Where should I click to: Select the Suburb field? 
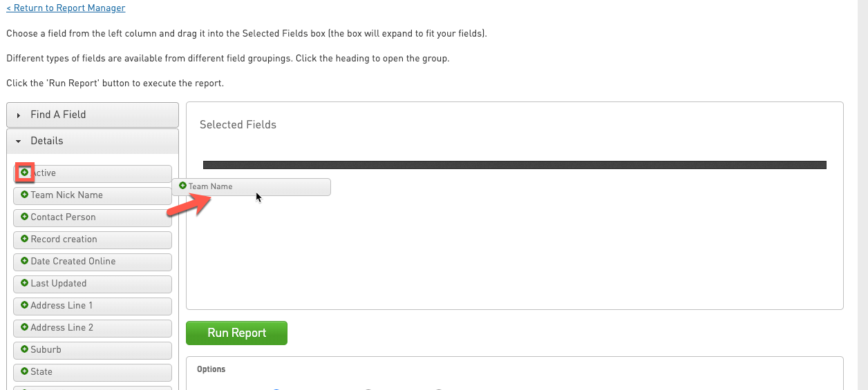click(x=93, y=350)
